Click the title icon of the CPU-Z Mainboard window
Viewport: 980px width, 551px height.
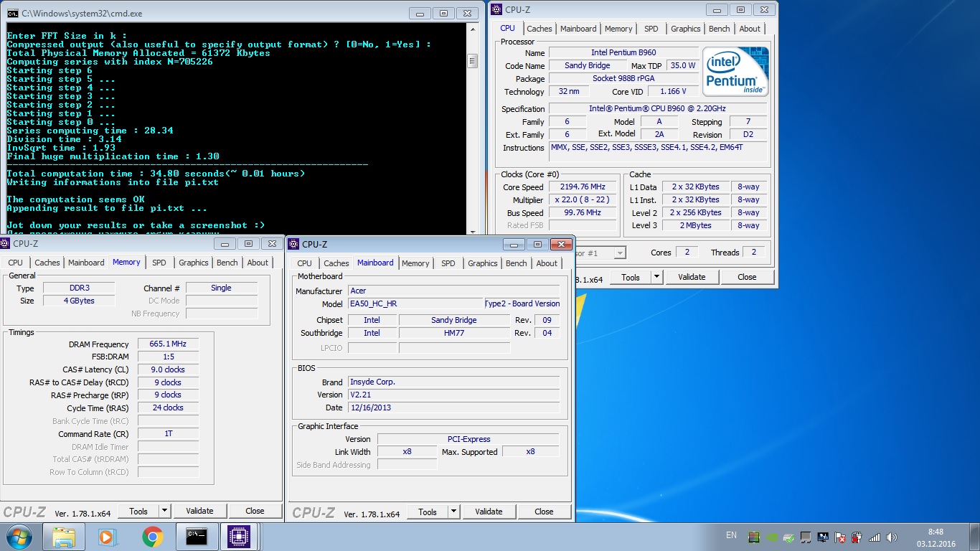tap(295, 245)
